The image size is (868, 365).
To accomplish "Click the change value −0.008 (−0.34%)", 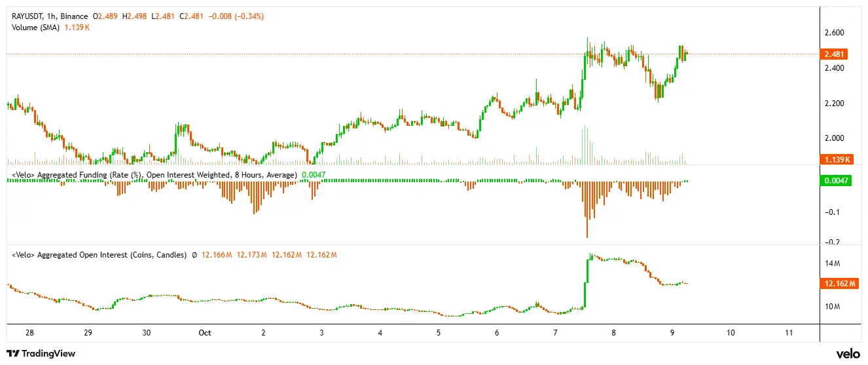I will click(x=235, y=16).
